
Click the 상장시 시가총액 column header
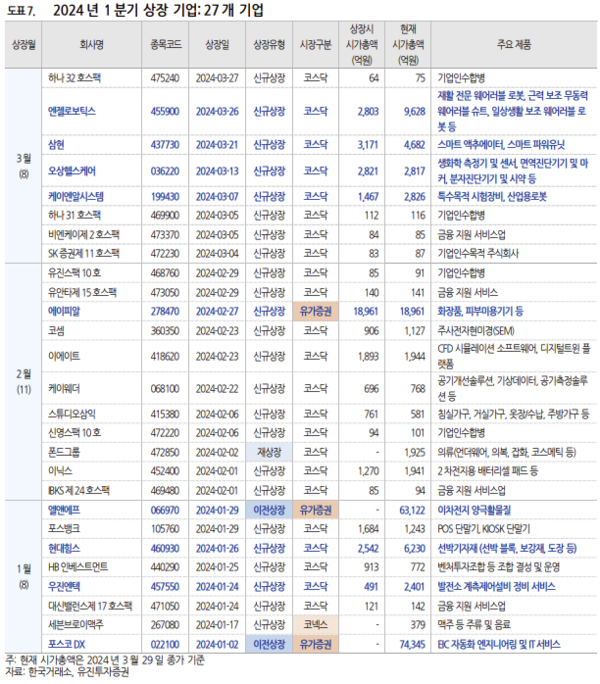[362, 44]
